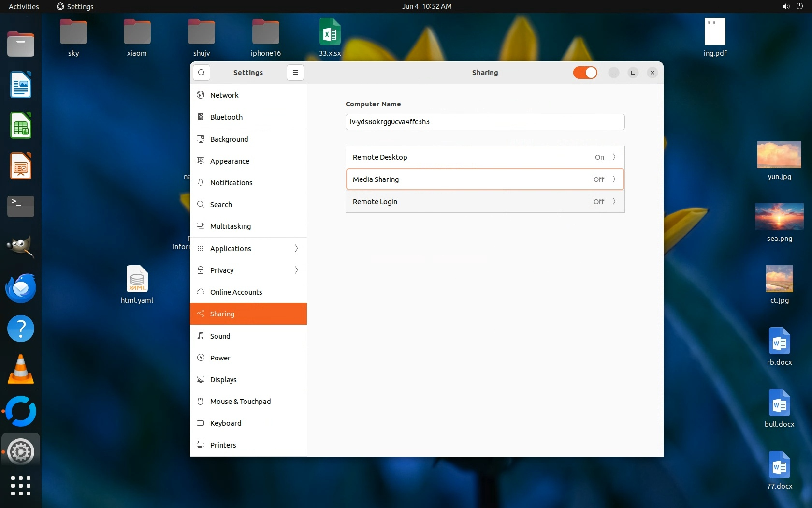Open Remote Login options row
This screenshot has width=812, height=508.
[485, 202]
